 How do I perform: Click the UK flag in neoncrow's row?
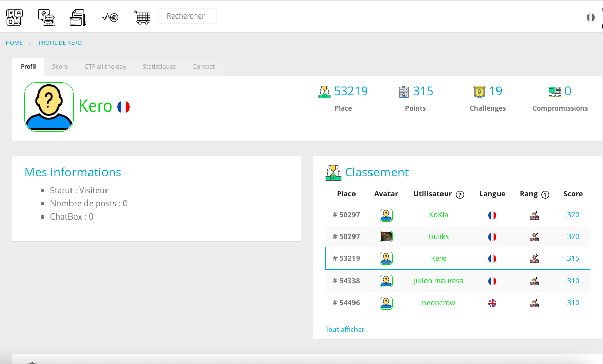[x=492, y=303]
